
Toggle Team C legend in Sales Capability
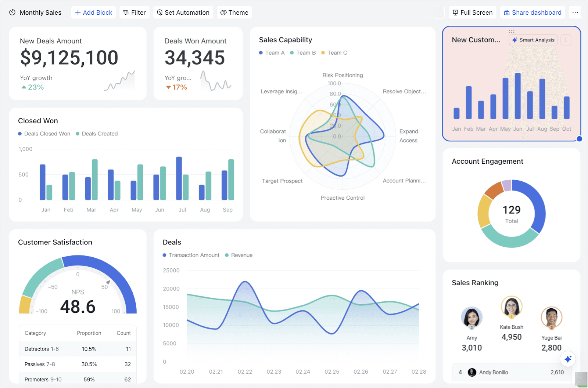[x=334, y=53]
